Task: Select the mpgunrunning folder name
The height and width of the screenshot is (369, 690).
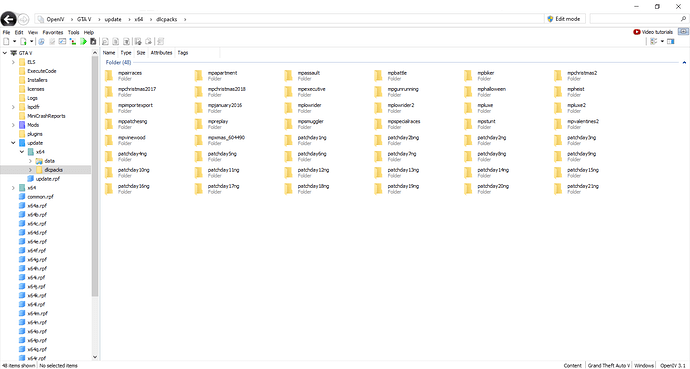Action: coord(403,89)
